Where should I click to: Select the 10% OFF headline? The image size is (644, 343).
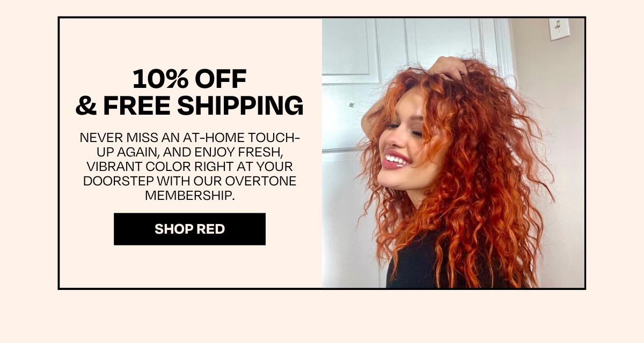(x=189, y=80)
